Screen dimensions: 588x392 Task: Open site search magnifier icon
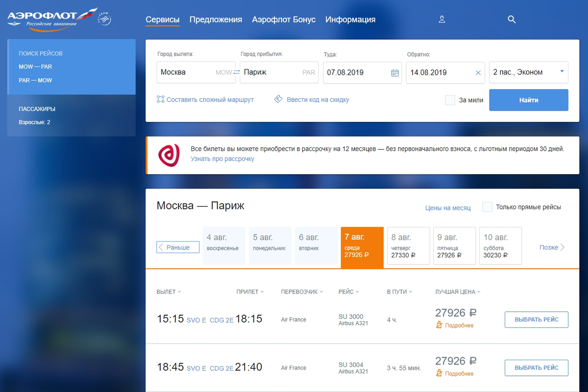[512, 20]
